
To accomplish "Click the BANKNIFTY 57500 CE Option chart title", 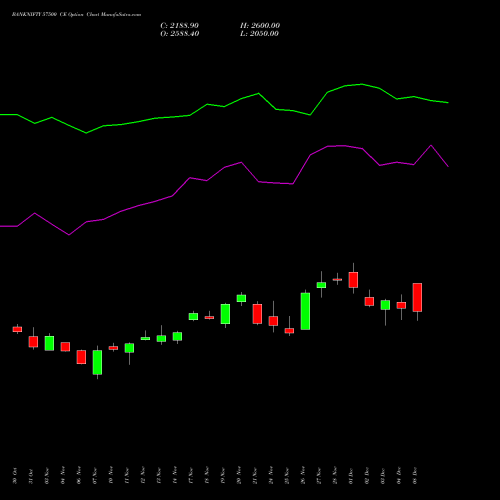I will click(76, 15).
